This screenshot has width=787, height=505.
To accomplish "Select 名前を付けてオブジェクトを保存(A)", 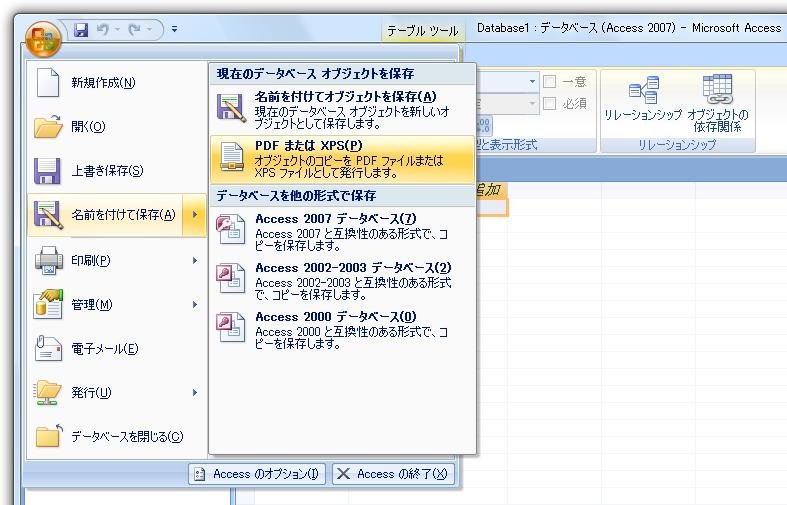I will pyautogui.click(x=342, y=109).
